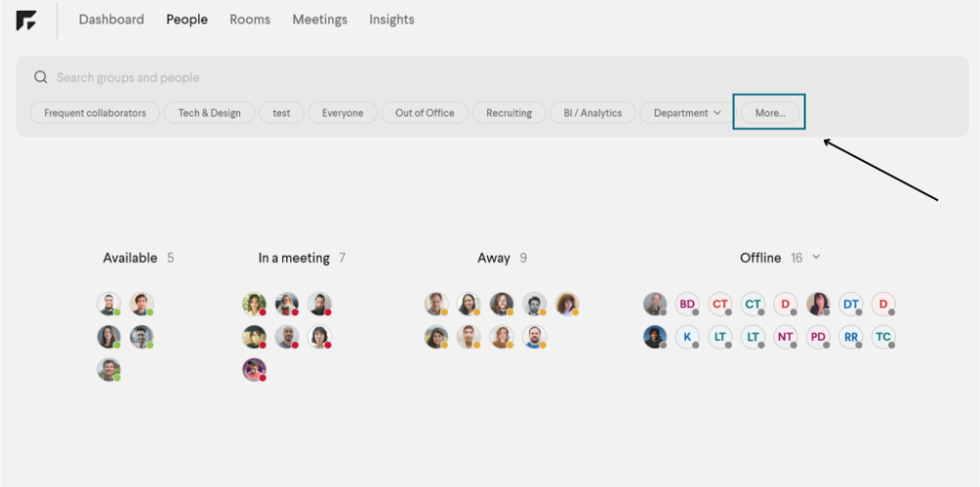Click the K initial avatar
Viewport: 980px width, 487px height.
click(687, 337)
